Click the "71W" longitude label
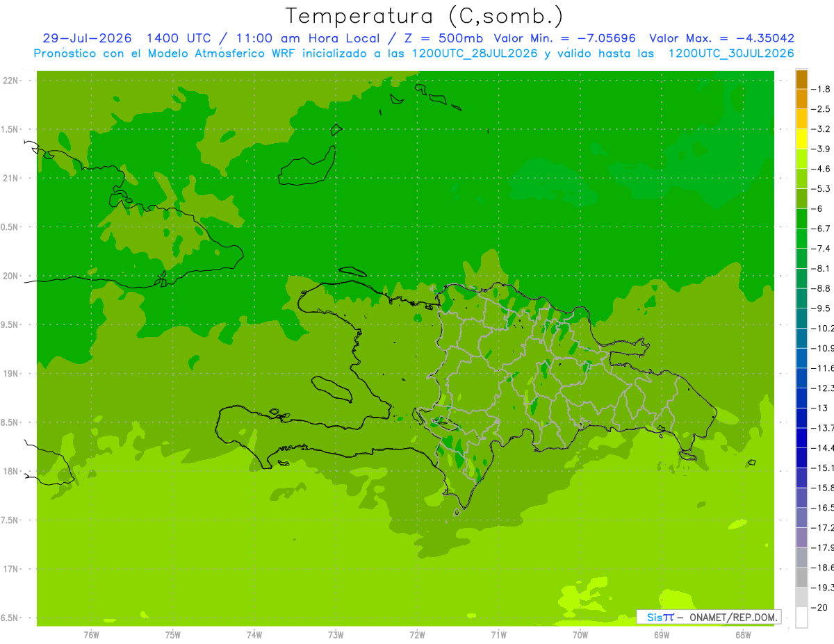The image size is (834, 644). click(x=498, y=634)
